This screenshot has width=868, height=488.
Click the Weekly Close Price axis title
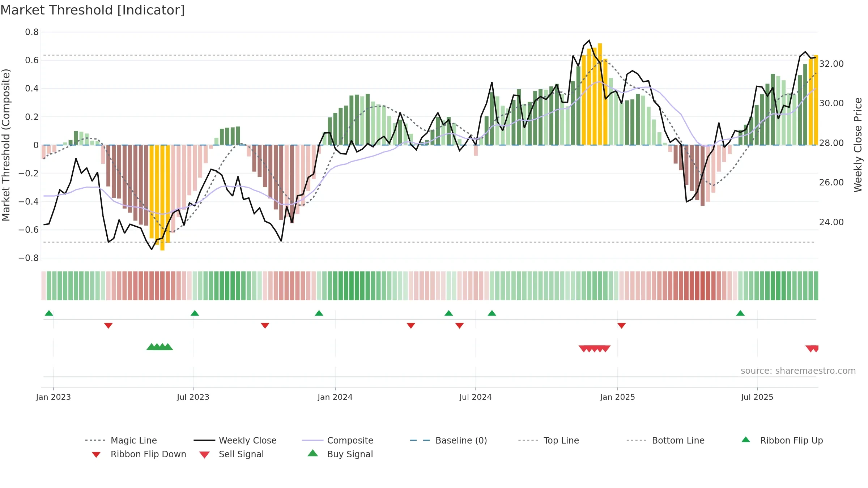858,145
